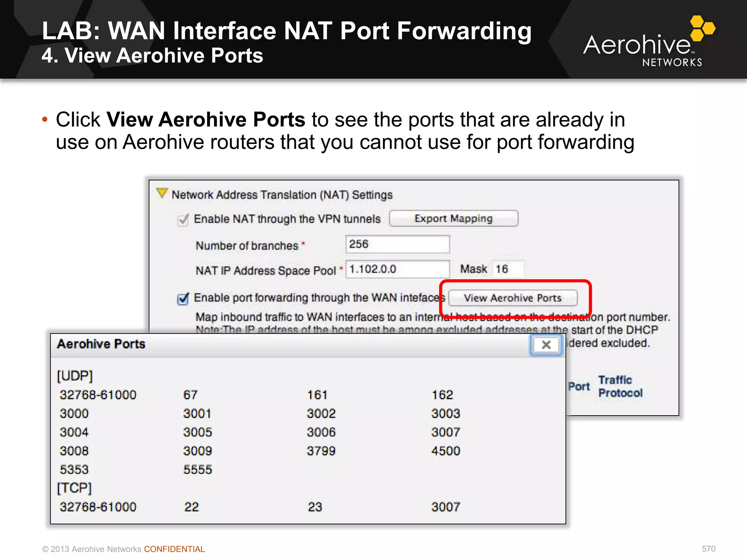This screenshot has width=747, height=560.
Task: Click TCP port 22
Action: tap(191, 506)
